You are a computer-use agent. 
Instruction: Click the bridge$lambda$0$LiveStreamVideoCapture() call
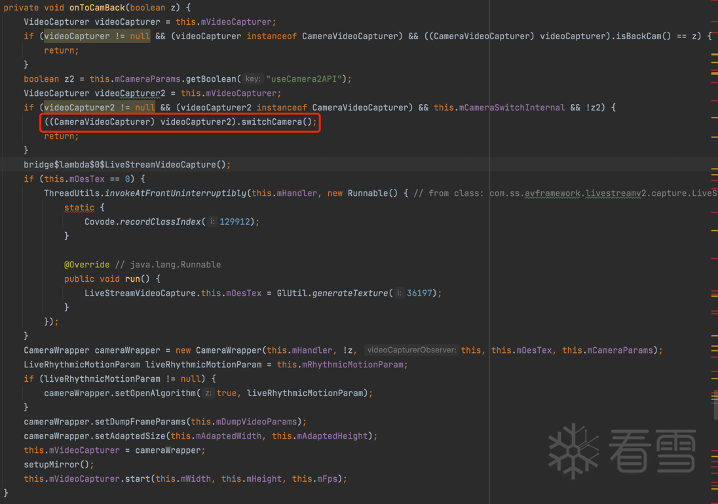point(127,165)
